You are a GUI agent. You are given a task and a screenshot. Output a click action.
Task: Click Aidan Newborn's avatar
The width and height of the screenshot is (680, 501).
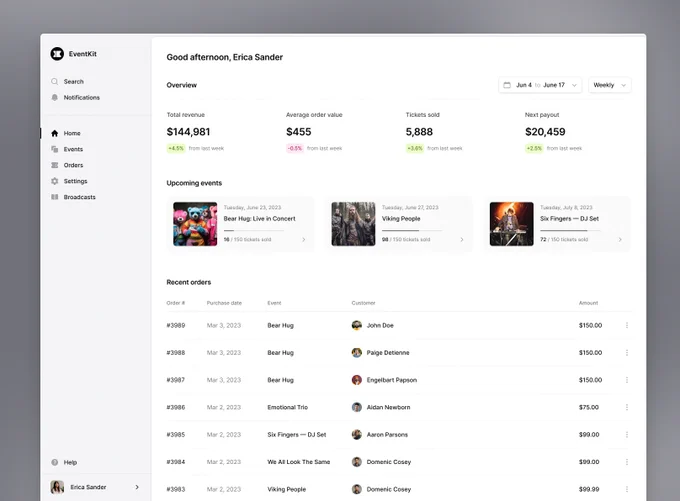click(356, 407)
